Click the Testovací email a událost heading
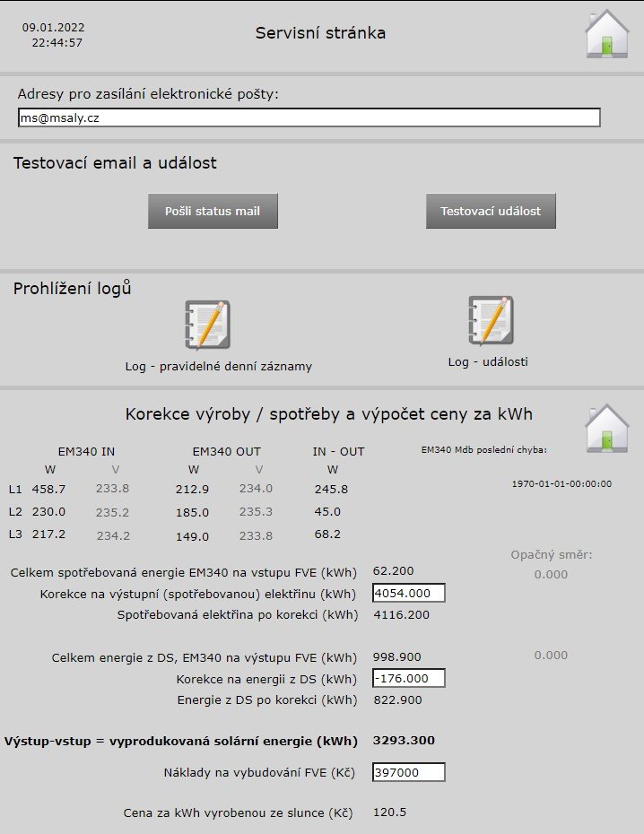 (115, 162)
